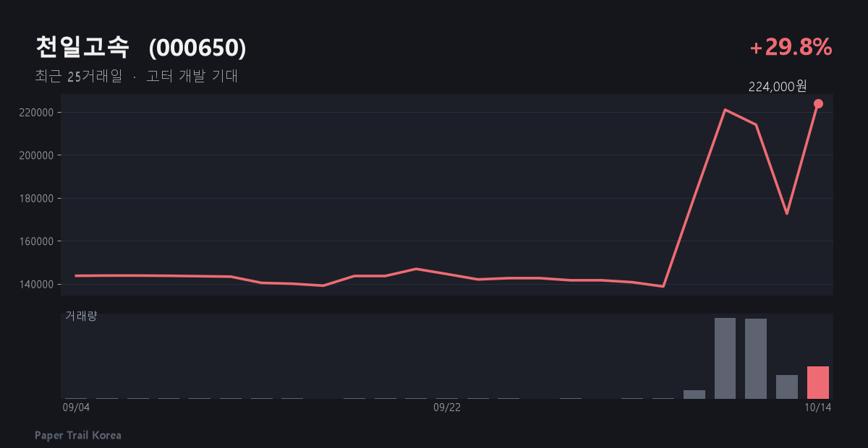Image resolution: width=868 pixels, height=448 pixels.
Task: Click the 09/04 date label
Action: coord(76,408)
